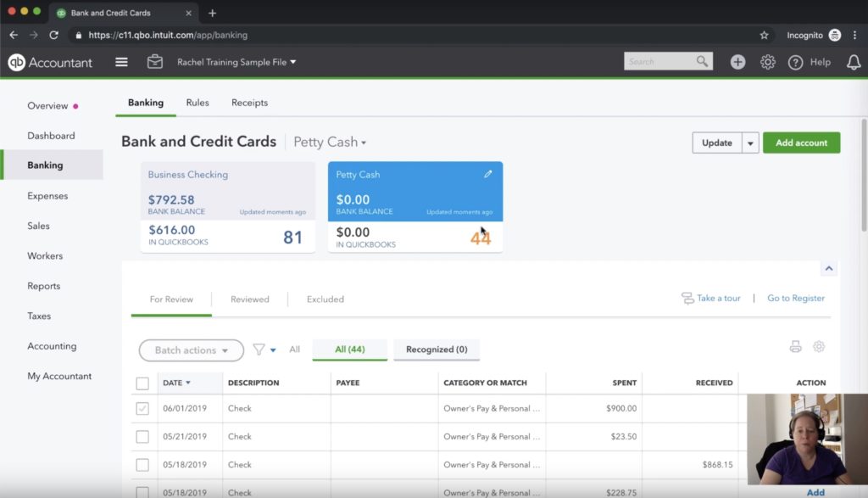
Task: Click the page vertical scrollbar
Action: 864,175
